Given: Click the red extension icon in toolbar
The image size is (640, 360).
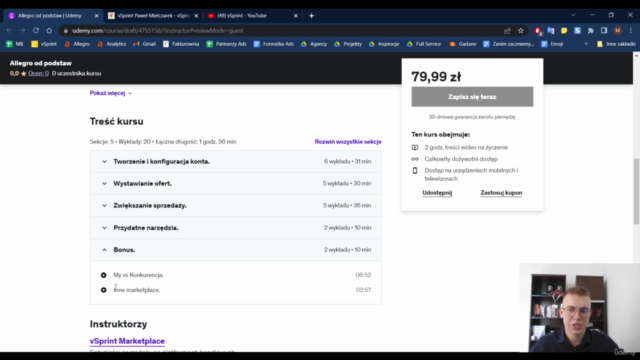Looking at the screenshot, I should point(538,31).
